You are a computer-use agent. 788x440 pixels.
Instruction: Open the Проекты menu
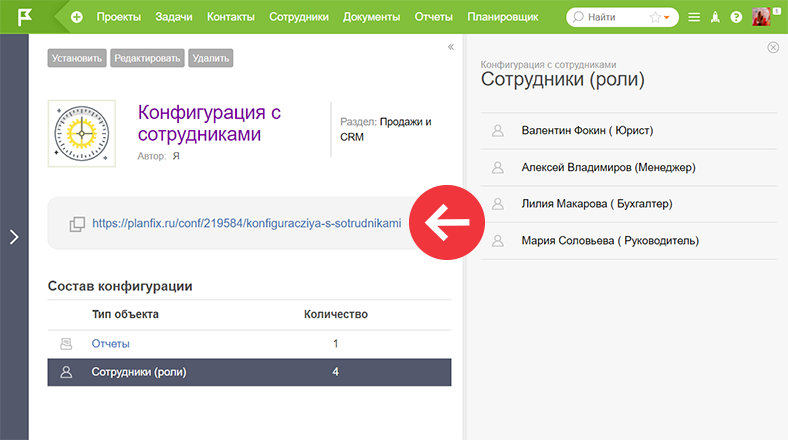click(x=119, y=17)
